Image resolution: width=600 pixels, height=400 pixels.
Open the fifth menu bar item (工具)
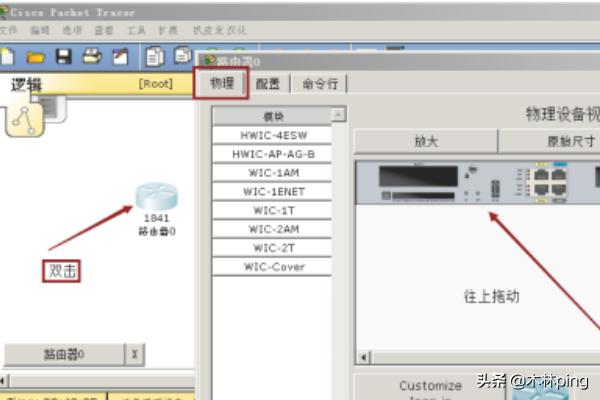pos(136,30)
